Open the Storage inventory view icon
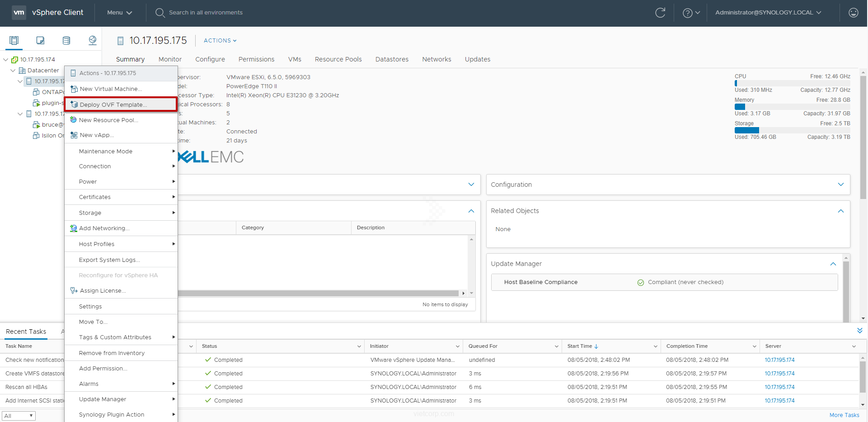This screenshot has height=422, width=868. [66, 41]
